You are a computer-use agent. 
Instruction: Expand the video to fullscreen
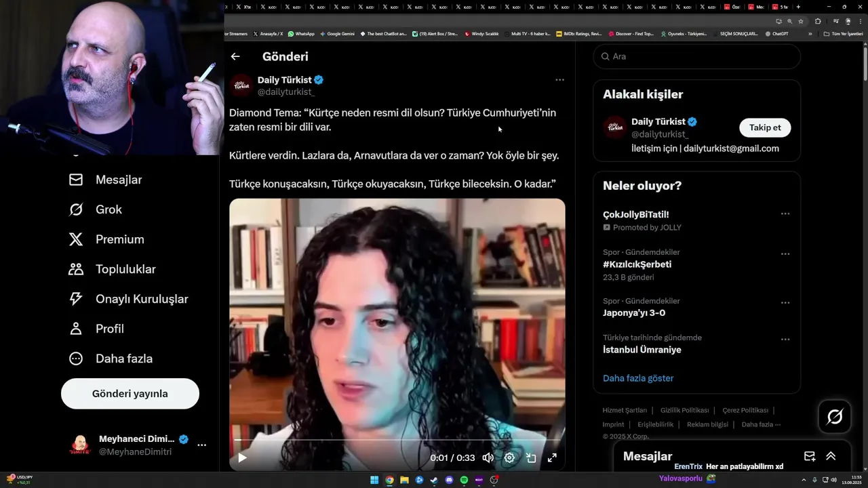pos(552,457)
